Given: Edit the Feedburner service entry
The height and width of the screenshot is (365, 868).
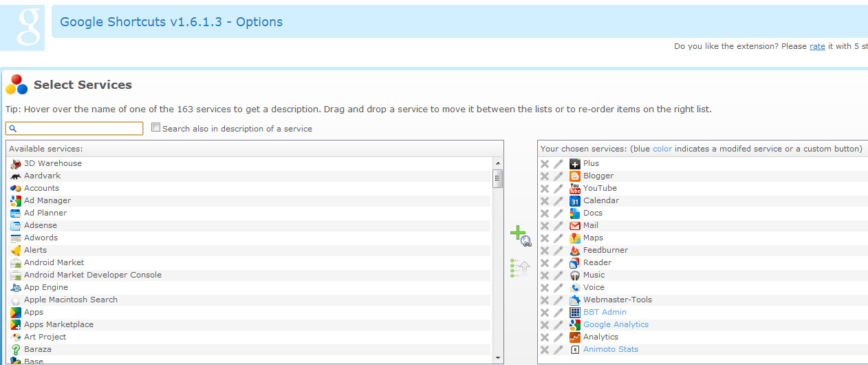Looking at the screenshot, I should click(558, 251).
